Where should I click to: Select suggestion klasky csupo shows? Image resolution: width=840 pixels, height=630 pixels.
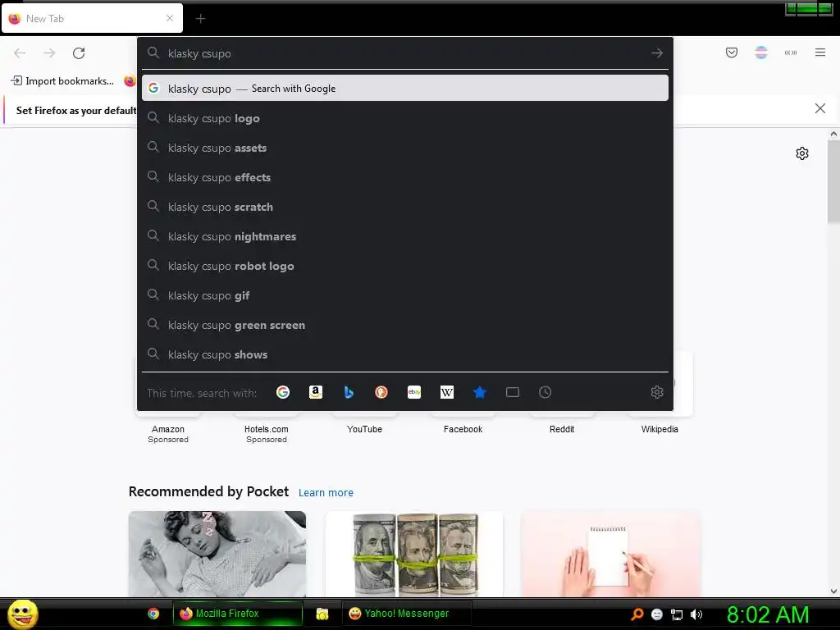pos(405,354)
